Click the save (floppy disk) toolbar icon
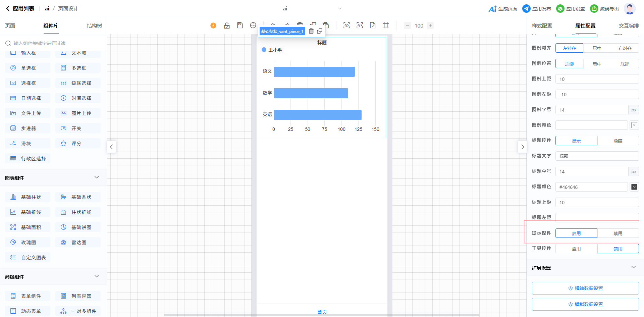Viewport: 644px width, 317px height. pyautogui.click(x=240, y=25)
